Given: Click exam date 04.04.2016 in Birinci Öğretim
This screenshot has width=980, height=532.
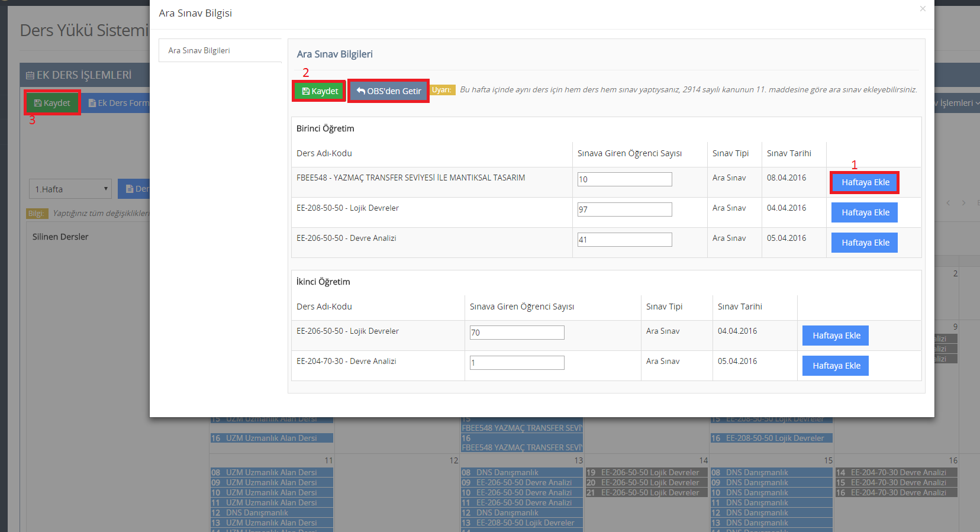Looking at the screenshot, I should pyautogui.click(x=786, y=208).
